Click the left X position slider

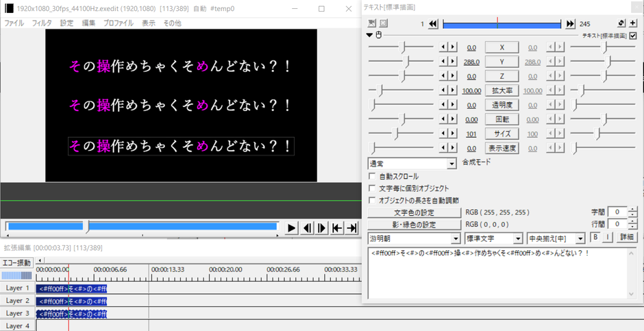click(401, 48)
